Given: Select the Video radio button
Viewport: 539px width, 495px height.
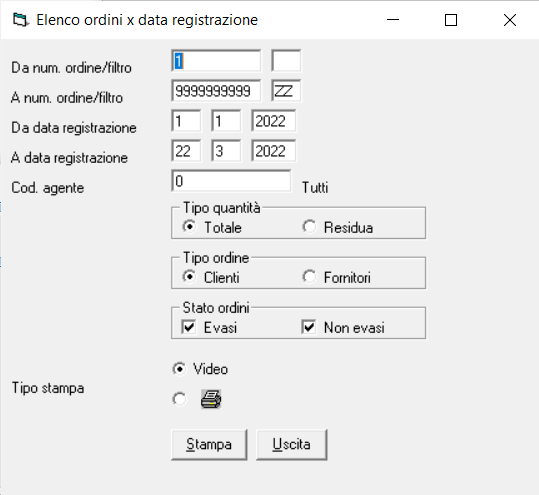Looking at the screenshot, I should pyautogui.click(x=179, y=369).
